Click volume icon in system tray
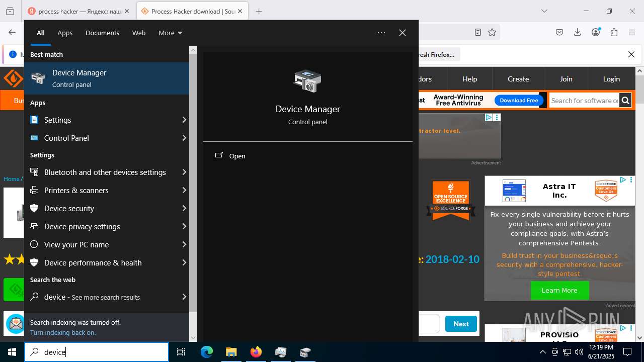The height and width of the screenshot is (362, 644). (x=579, y=352)
